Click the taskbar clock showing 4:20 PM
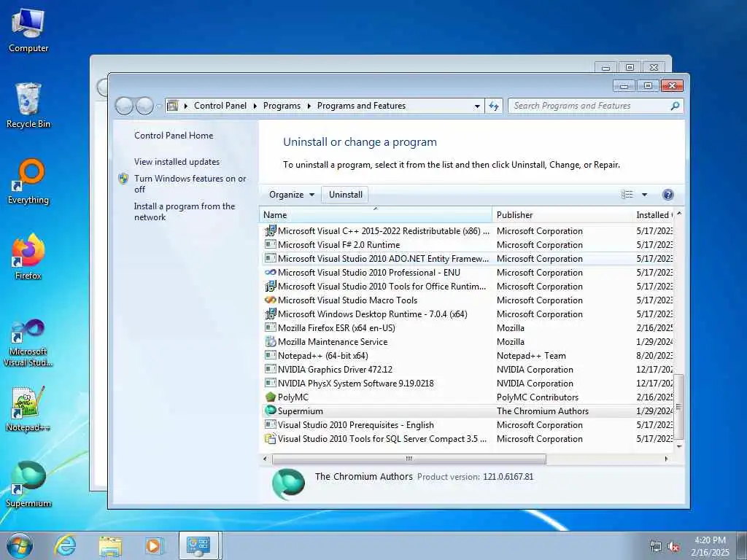 click(x=710, y=546)
